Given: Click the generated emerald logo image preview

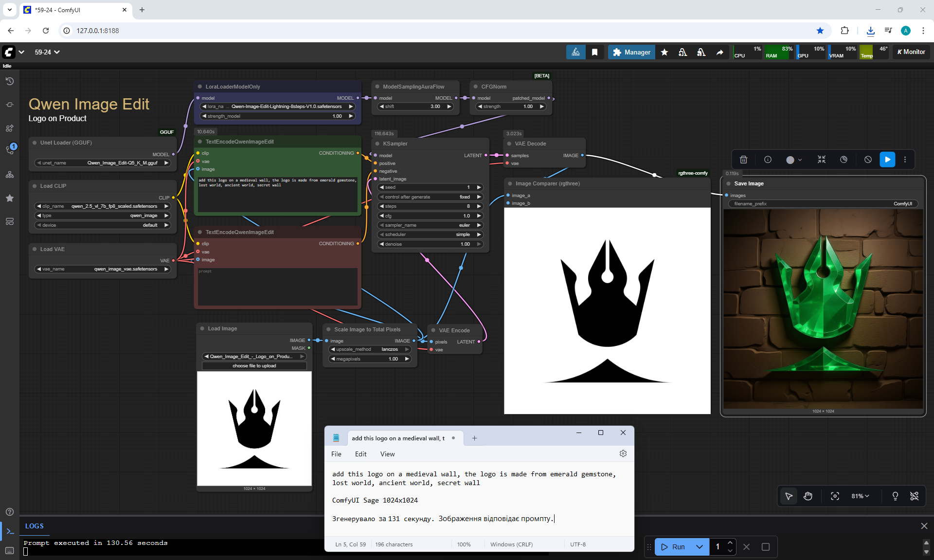Looking at the screenshot, I should (x=823, y=309).
